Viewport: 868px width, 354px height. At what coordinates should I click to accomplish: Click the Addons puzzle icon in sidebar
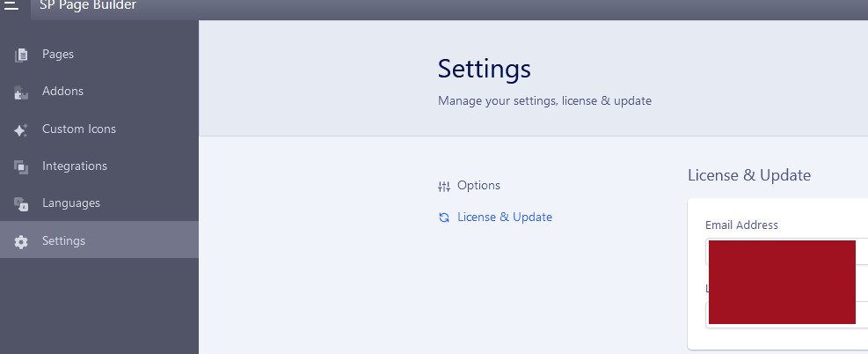point(21,92)
